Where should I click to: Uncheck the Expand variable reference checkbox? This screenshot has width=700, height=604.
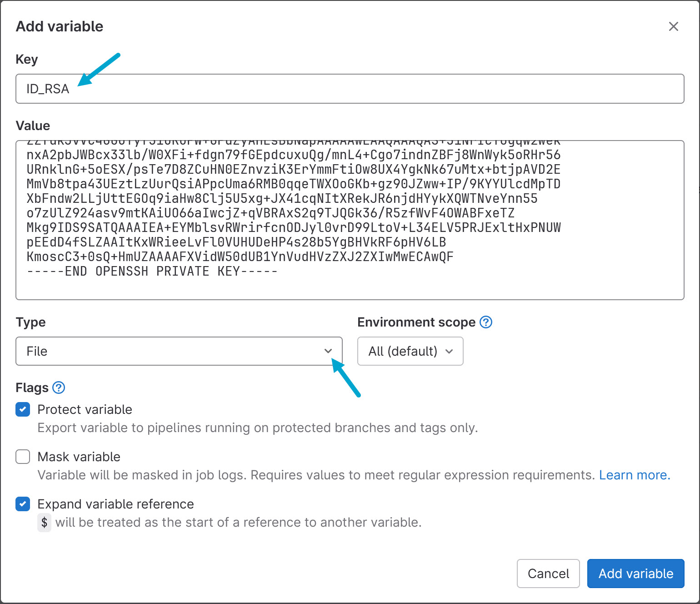(x=23, y=504)
